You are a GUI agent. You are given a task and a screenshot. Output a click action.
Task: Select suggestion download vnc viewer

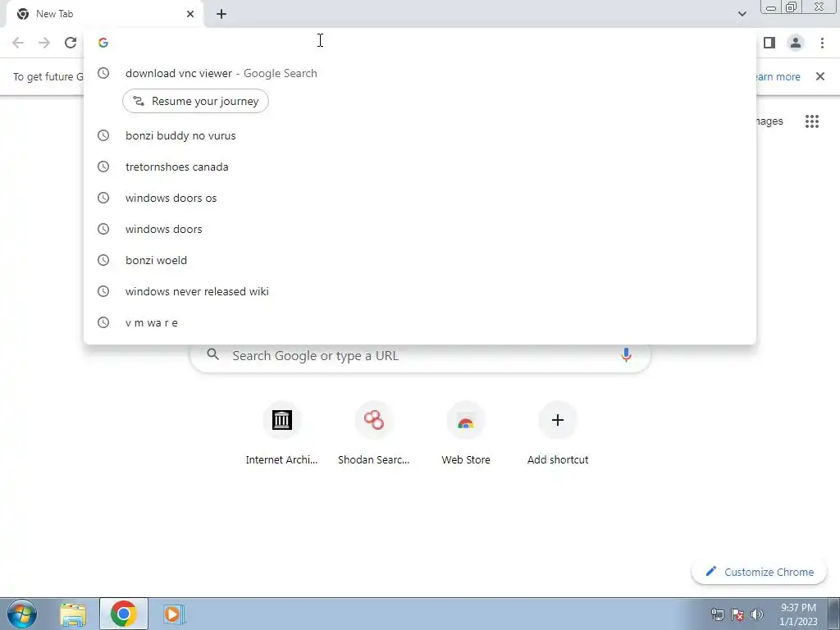[420, 73]
